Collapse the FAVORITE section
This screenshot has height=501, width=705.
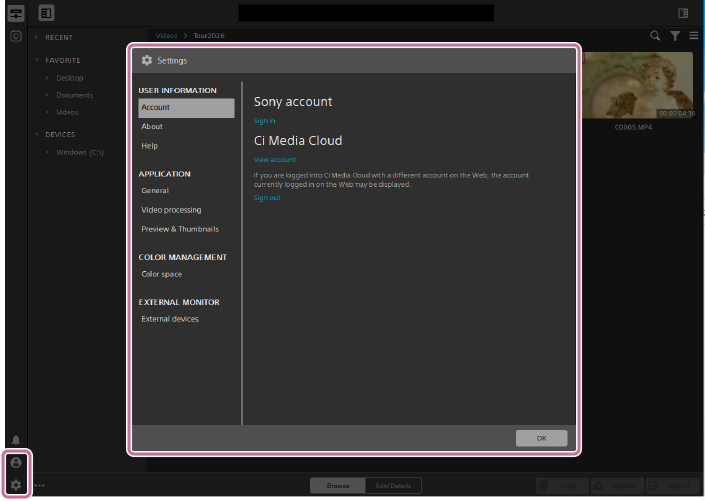37,60
